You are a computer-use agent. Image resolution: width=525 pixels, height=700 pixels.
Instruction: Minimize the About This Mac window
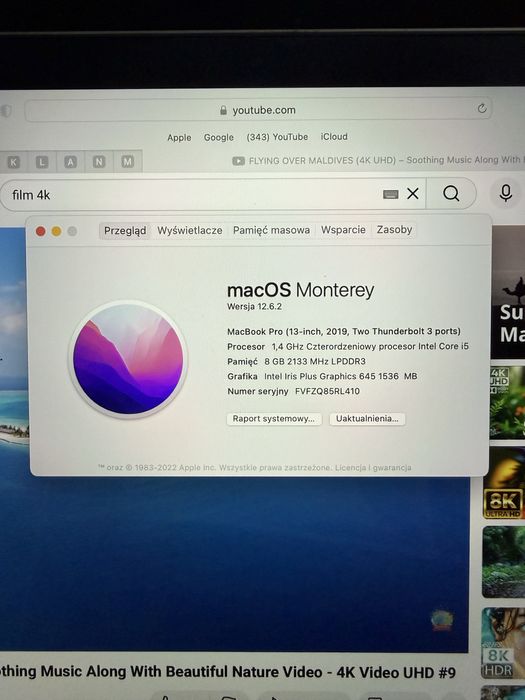pos(56,231)
